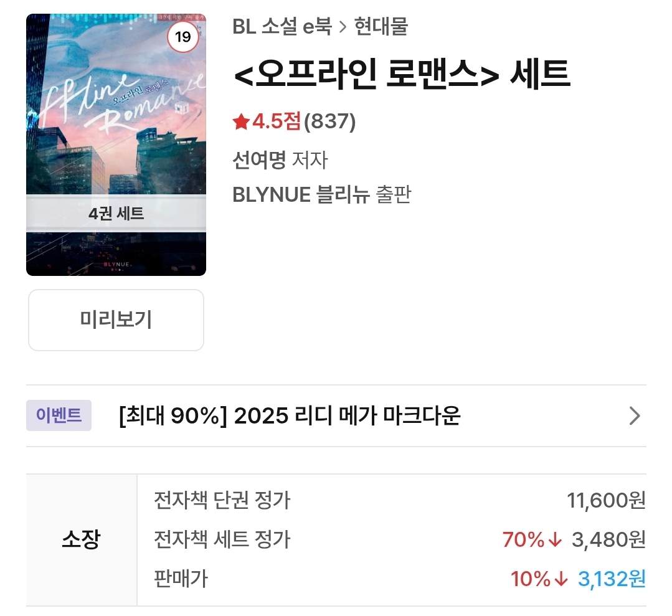
Task: Click the BLYNUE logo on the cover
Action: (x=116, y=264)
